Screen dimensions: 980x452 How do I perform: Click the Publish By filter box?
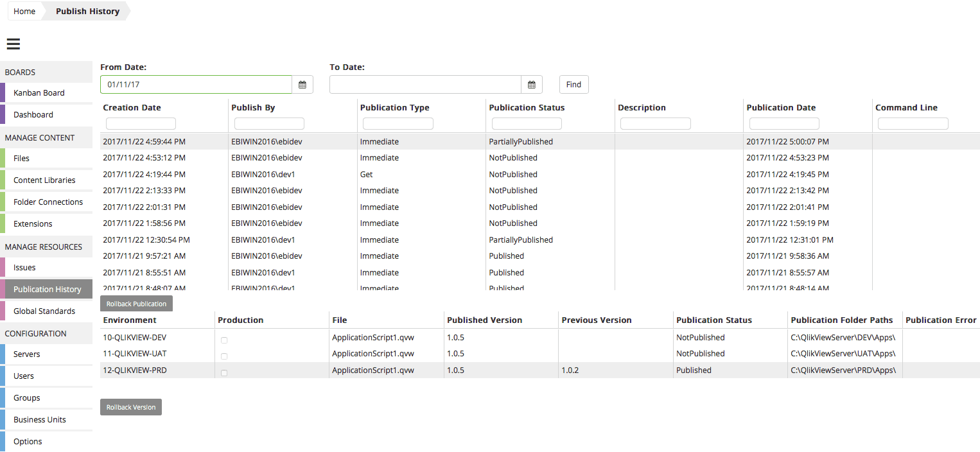[269, 123]
